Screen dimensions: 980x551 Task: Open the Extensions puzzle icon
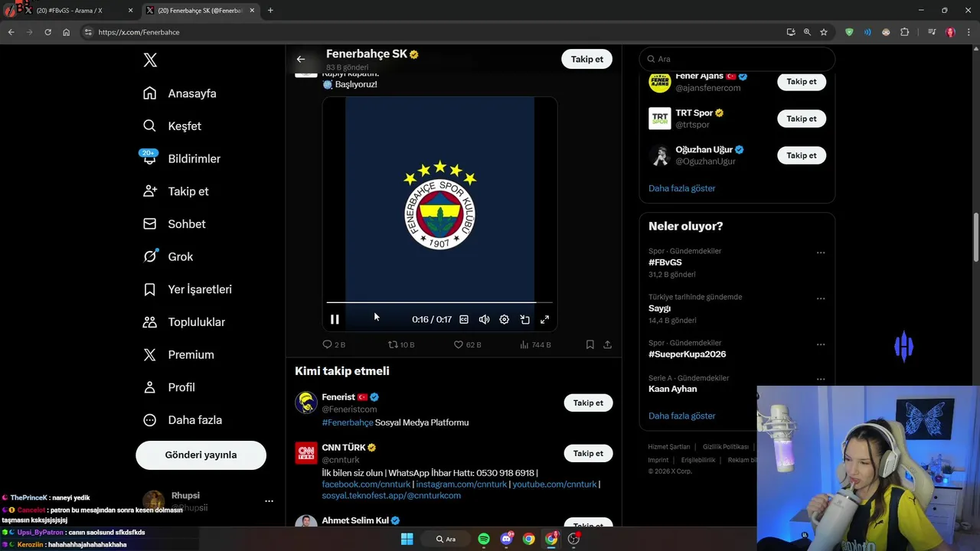[904, 32]
